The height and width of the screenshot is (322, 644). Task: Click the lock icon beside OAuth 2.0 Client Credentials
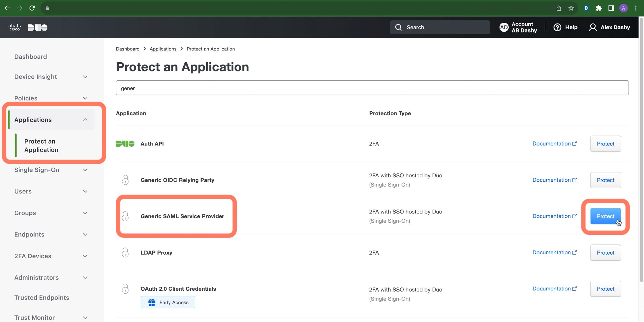tap(125, 289)
